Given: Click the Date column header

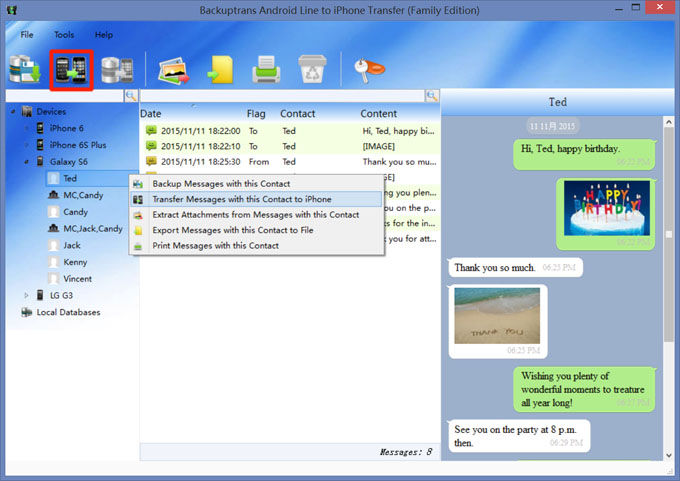Looking at the screenshot, I should point(150,114).
